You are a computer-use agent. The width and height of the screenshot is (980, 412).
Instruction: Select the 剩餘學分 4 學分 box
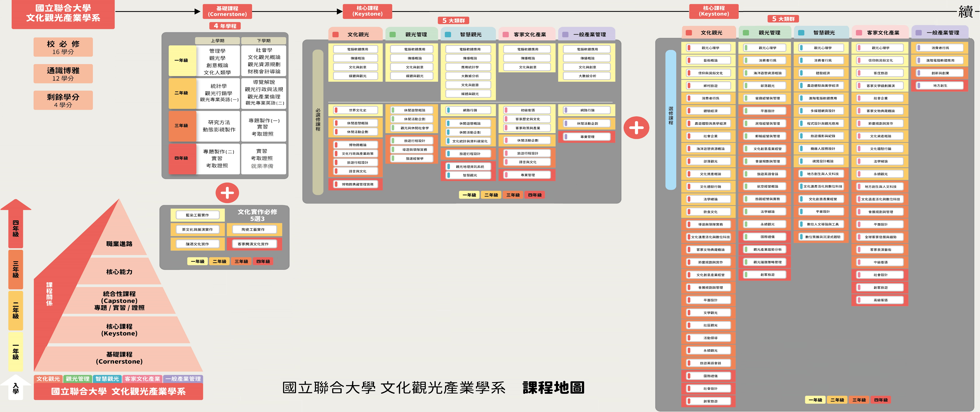click(x=63, y=100)
